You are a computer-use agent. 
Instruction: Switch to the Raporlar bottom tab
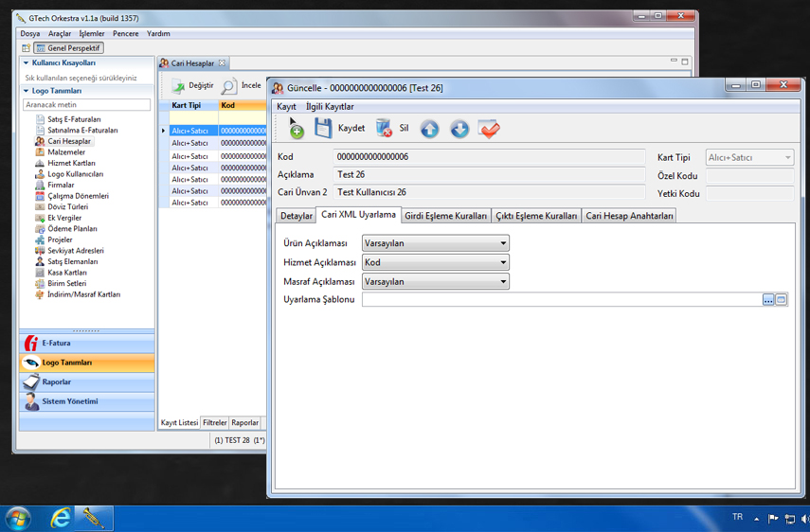click(x=244, y=422)
